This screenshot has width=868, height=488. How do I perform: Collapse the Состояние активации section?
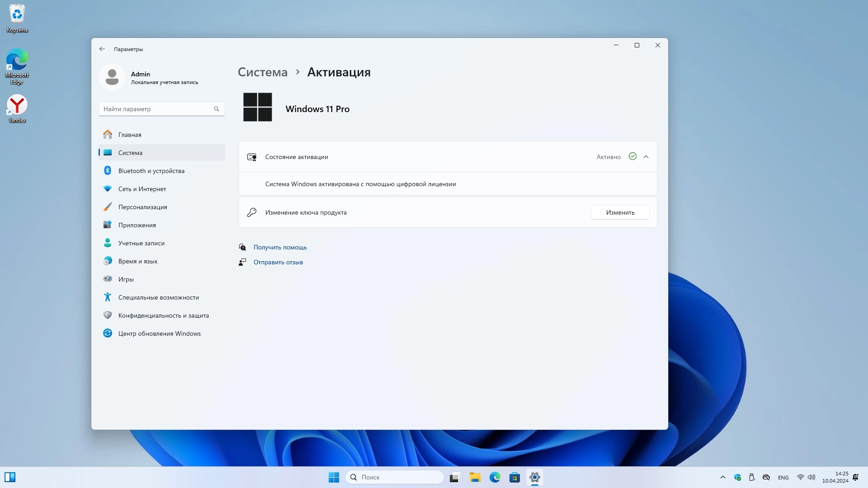point(646,157)
